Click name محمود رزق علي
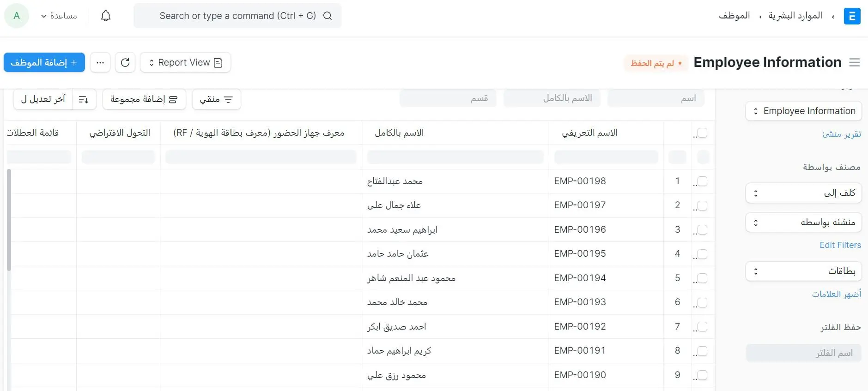 397,375
